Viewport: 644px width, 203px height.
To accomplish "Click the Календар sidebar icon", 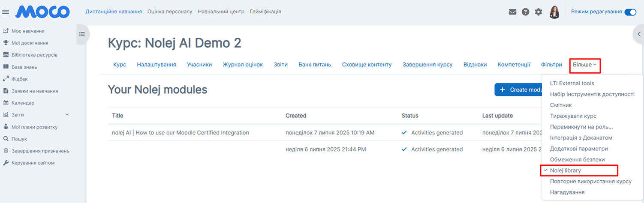I will pos(6,103).
